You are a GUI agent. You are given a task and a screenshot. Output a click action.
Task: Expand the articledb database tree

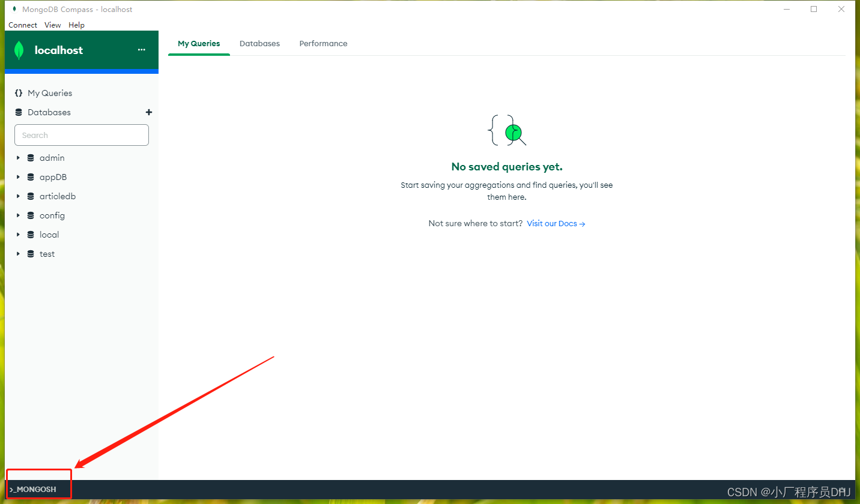(18, 196)
